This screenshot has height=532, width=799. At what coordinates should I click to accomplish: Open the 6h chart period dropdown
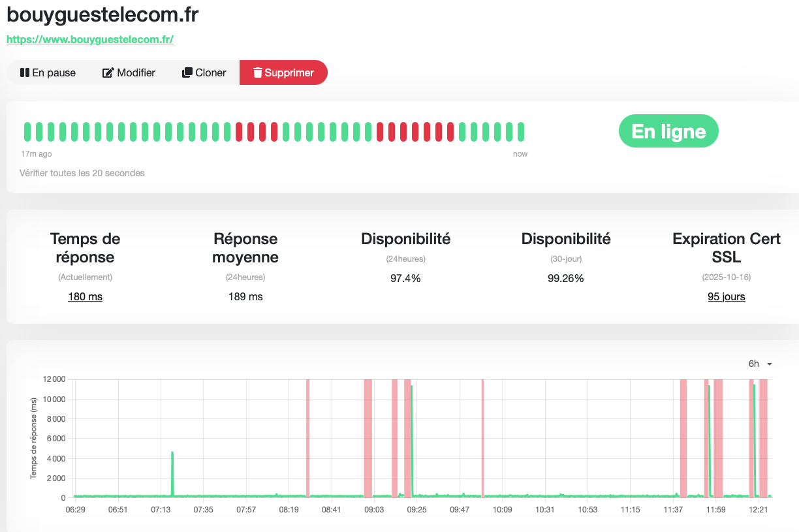coord(760,364)
